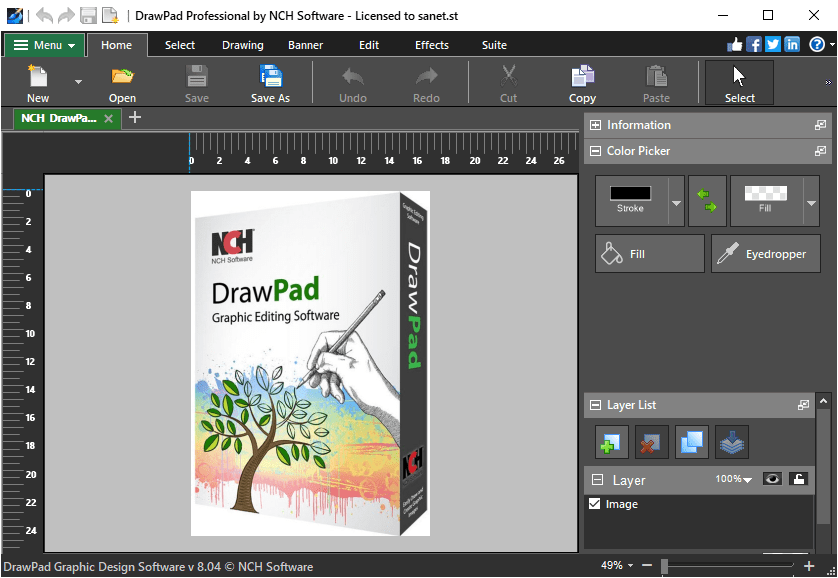
Task: Collapse the Layer tree entry
Action: (x=598, y=480)
